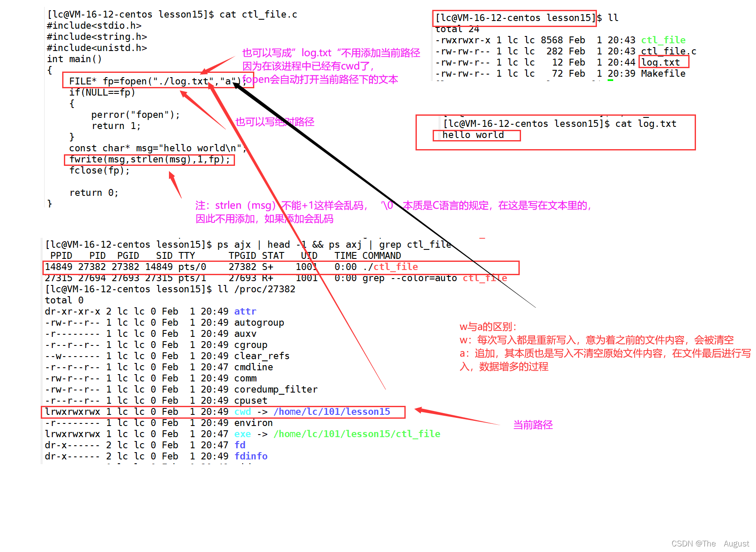Image resolution: width=756 pixels, height=552 pixels.
Task: Click the pink label '当前路径'
Action: (x=533, y=425)
